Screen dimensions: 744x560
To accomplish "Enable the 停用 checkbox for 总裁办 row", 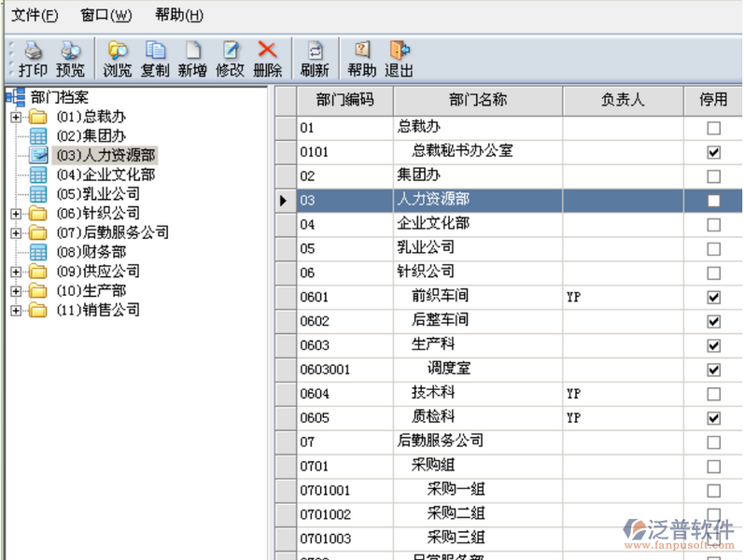I will click(x=713, y=127).
